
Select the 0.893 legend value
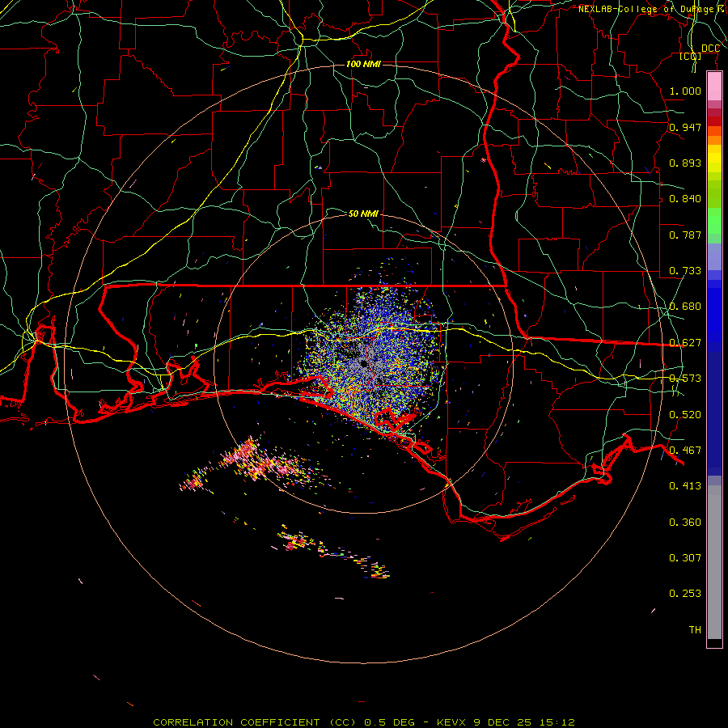coord(685,163)
